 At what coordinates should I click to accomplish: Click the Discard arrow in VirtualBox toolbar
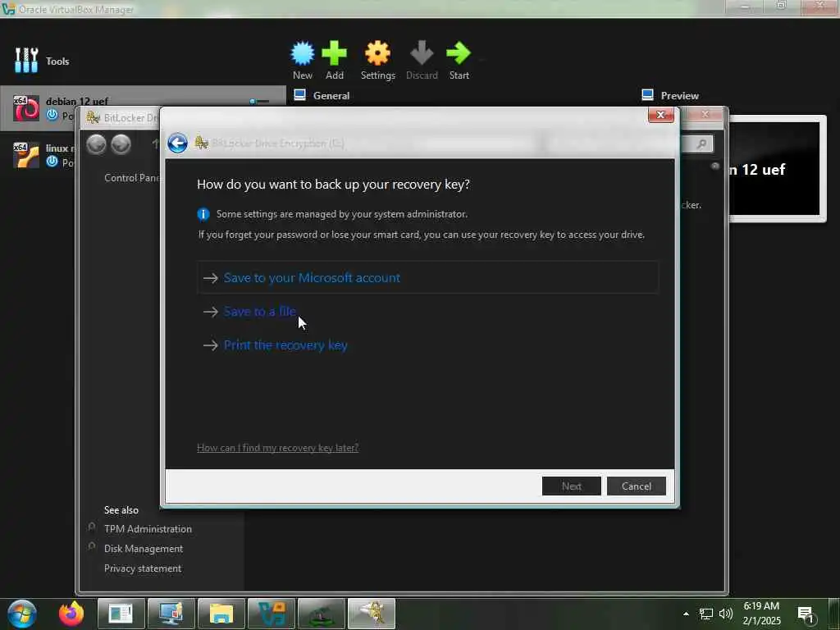pyautogui.click(x=422, y=53)
